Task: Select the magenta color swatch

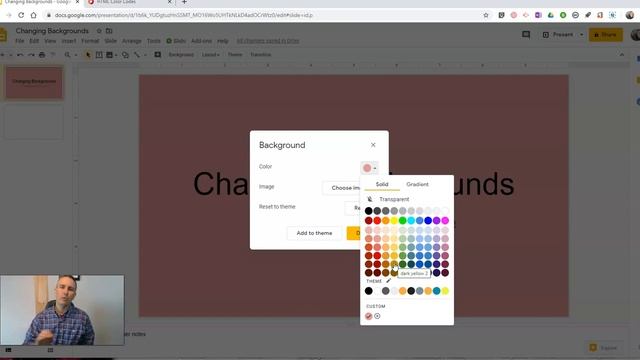Action: click(x=445, y=220)
